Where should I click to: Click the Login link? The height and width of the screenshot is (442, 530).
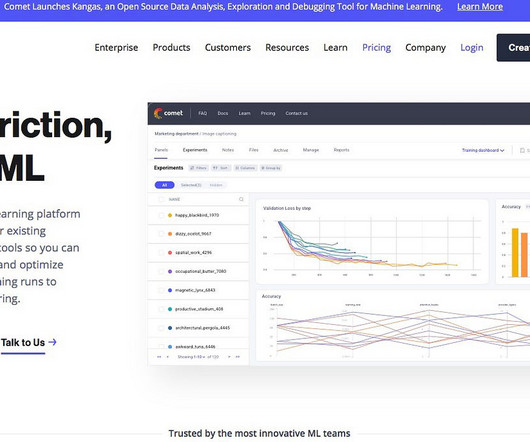(x=472, y=48)
